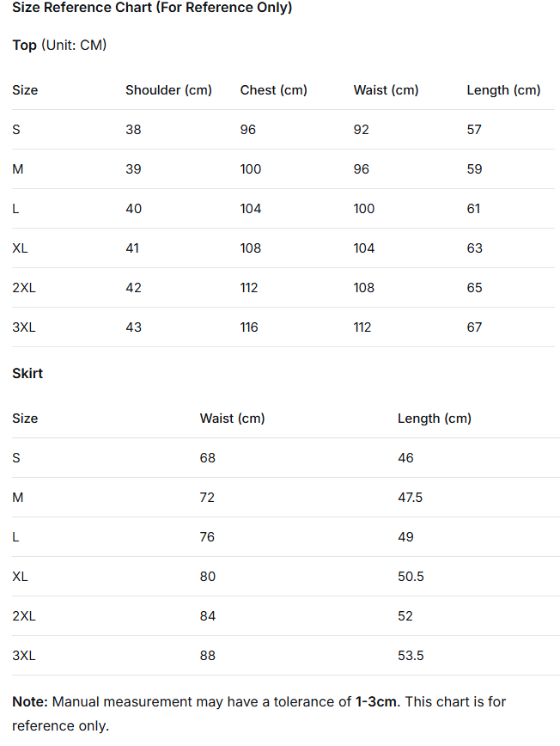Click the chest value 116
Image resolution: width=560 pixels, height=746 pixels.
(249, 327)
